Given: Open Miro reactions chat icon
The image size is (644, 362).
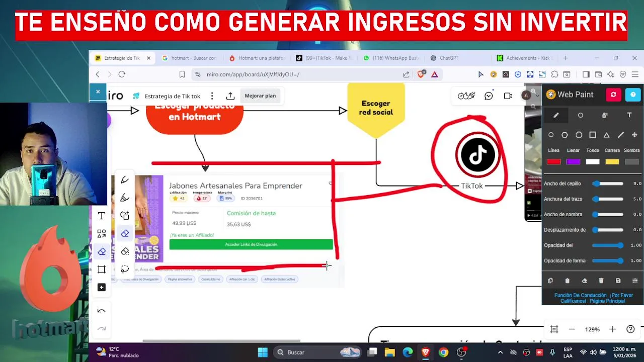Looking at the screenshot, I should (x=489, y=96).
